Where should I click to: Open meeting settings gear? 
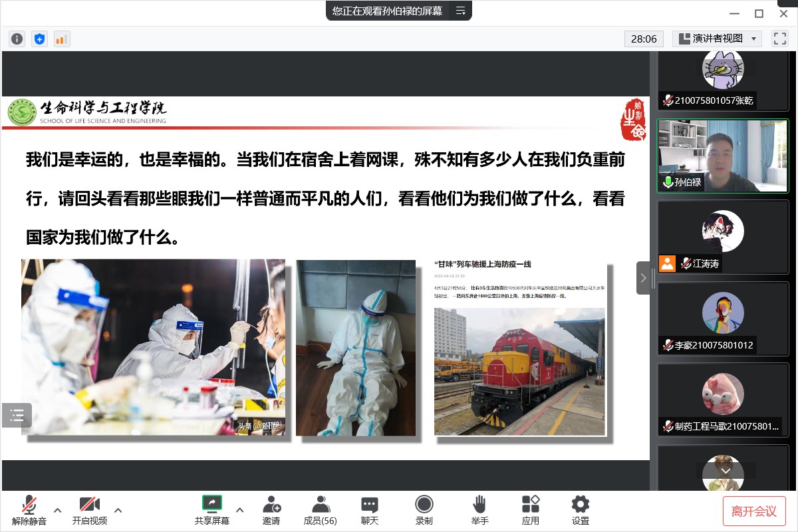(581, 510)
